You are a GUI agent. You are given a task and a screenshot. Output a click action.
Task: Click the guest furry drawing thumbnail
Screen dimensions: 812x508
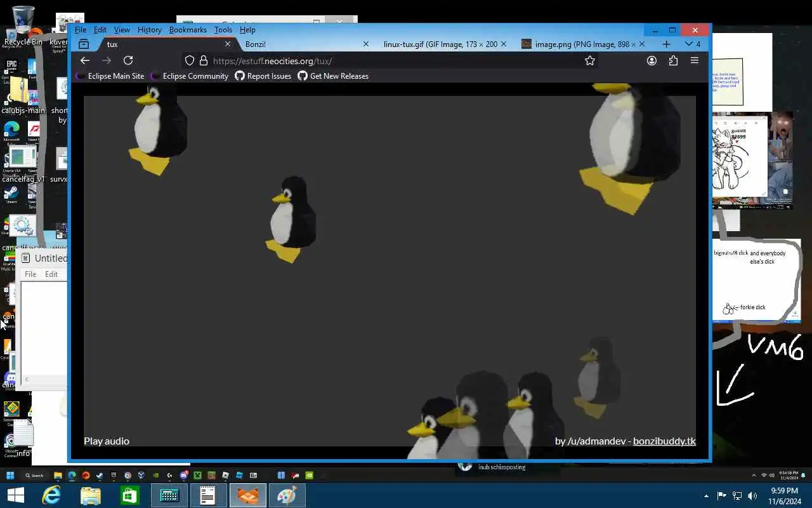pos(739,156)
